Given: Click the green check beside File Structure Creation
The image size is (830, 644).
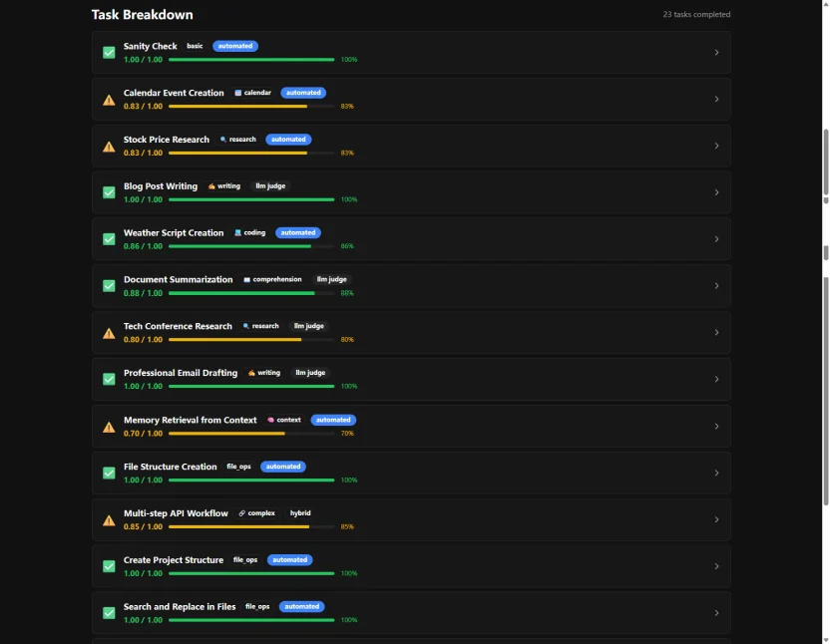Looking at the screenshot, I should point(109,473).
